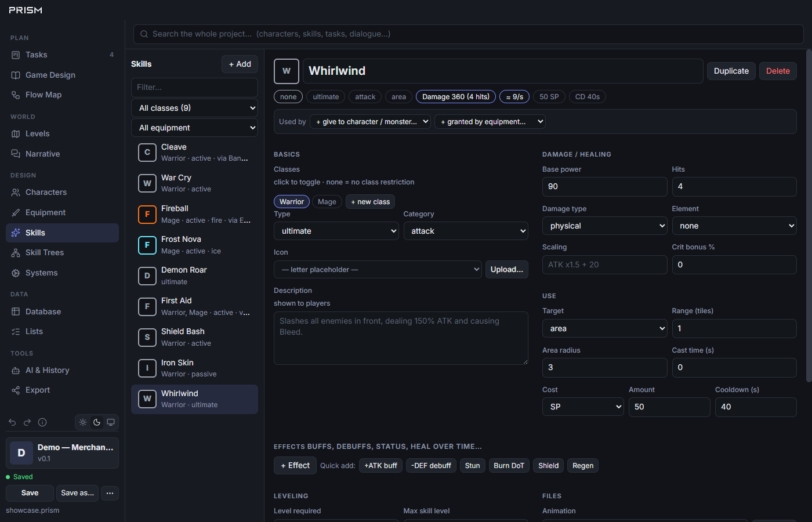Select the Iron Skin skill
Screen dimensions: 812x522
point(194,368)
